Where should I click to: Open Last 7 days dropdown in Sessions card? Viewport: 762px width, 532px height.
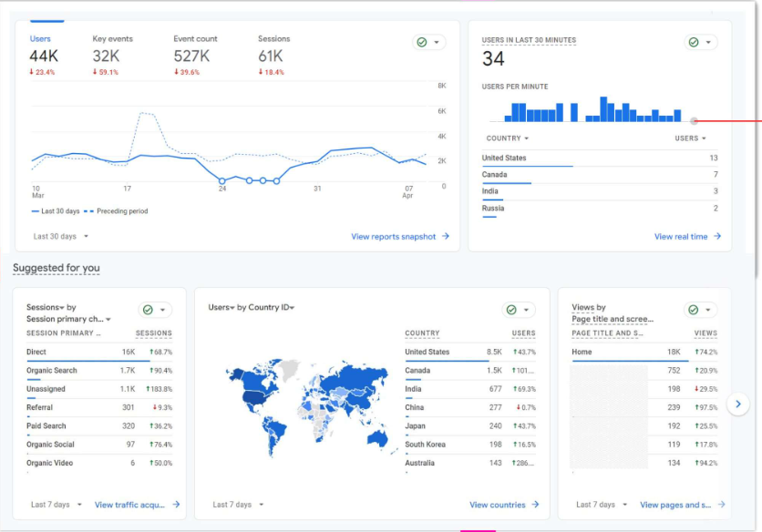click(x=57, y=505)
